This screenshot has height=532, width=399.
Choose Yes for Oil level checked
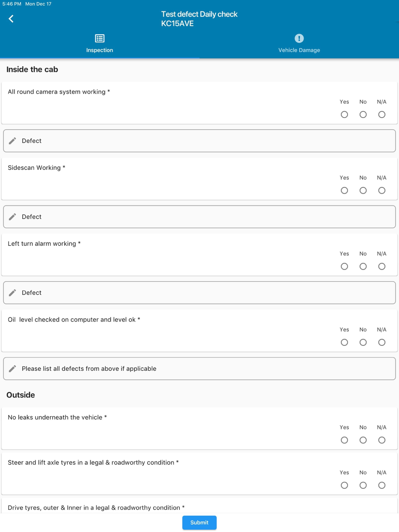[344, 342]
